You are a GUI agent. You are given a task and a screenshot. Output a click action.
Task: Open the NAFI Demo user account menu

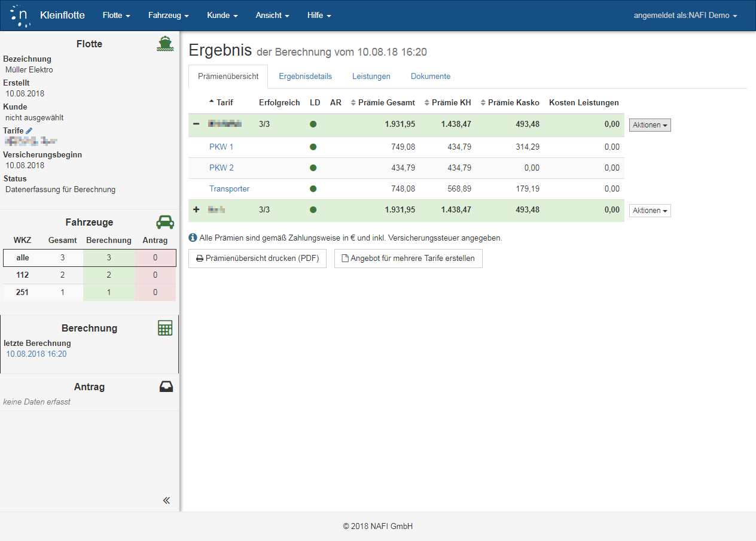[x=685, y=16]
